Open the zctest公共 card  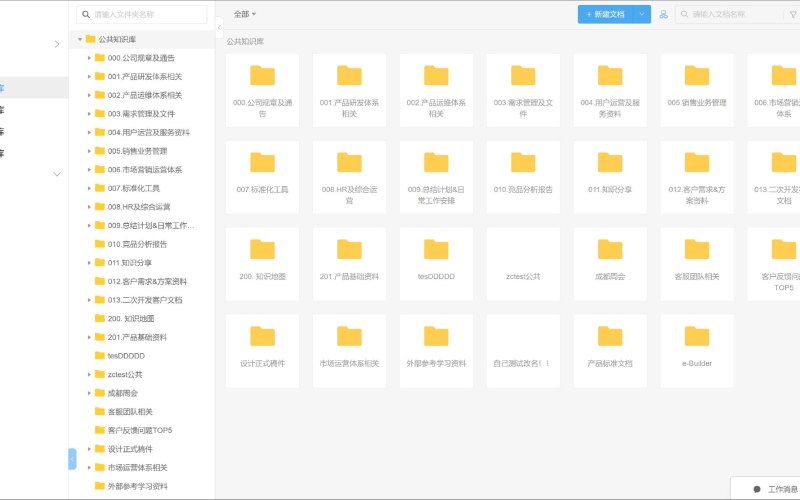click(x=523, y=264)
